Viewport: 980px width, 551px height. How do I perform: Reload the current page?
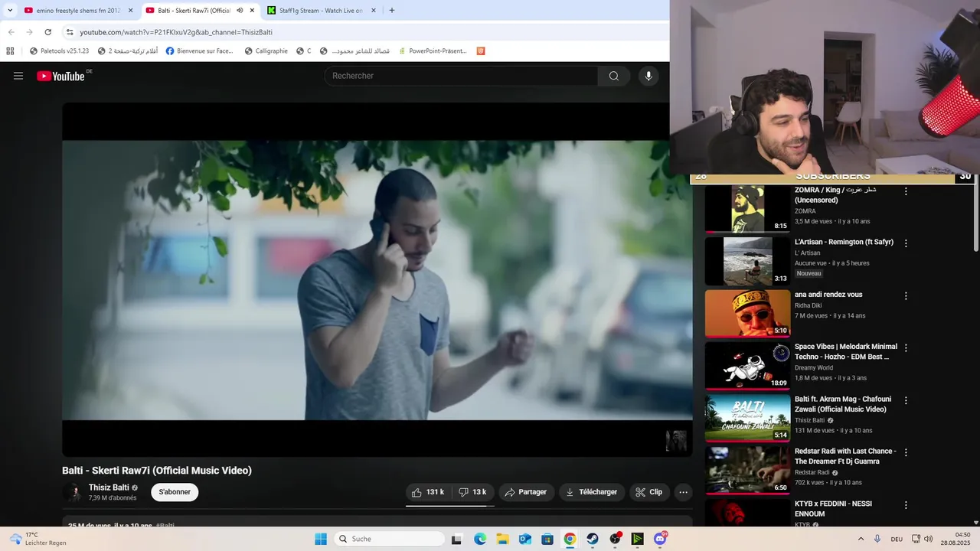click(47, 32)
